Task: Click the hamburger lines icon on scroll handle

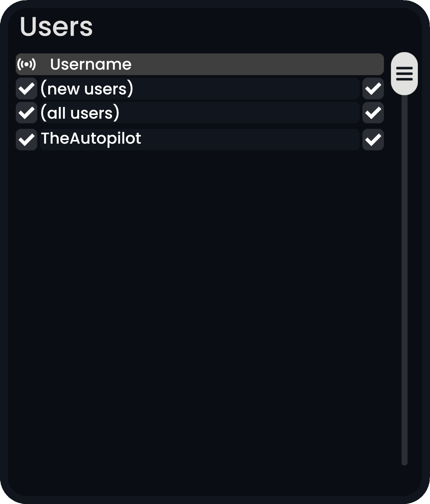Action: 404,74
